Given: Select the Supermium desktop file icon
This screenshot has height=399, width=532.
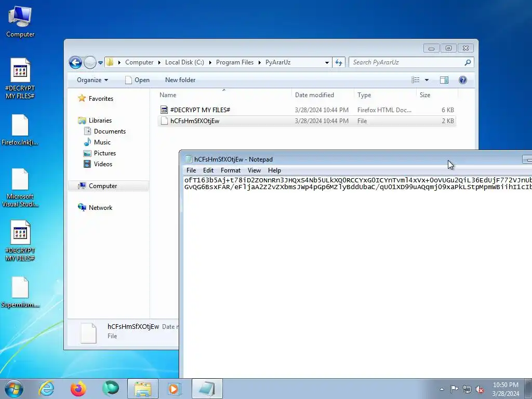Looking at the screenshot, I should 20,292.
